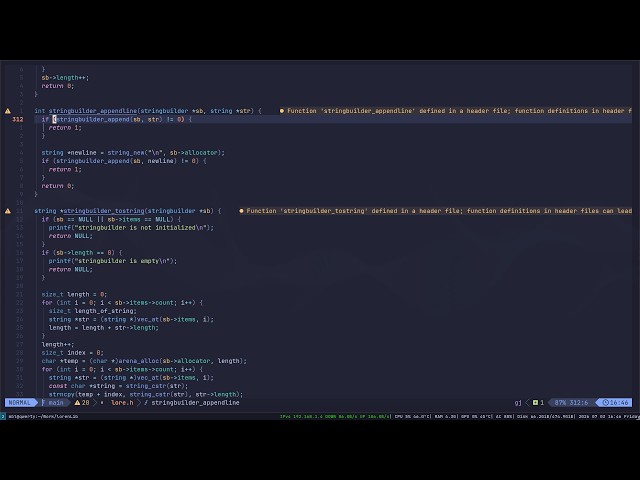Click 'length = length + str->length;' line
This screenshot has height=480, width=640.
(x=104, y=328)
